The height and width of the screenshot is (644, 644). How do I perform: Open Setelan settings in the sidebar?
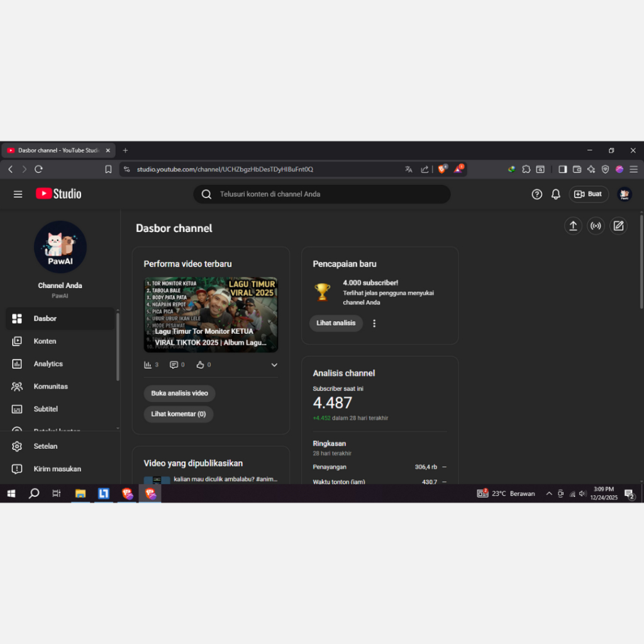[60, 446]
